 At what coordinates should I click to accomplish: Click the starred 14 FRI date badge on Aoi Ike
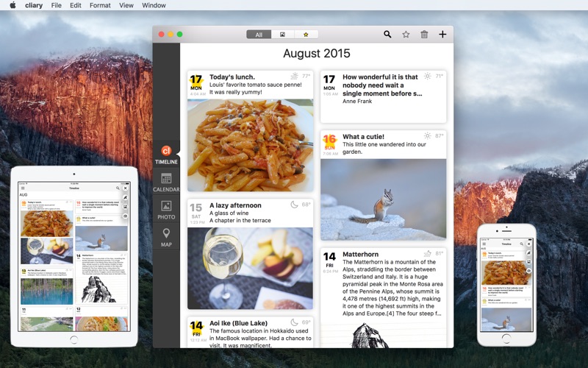(196, 328)
